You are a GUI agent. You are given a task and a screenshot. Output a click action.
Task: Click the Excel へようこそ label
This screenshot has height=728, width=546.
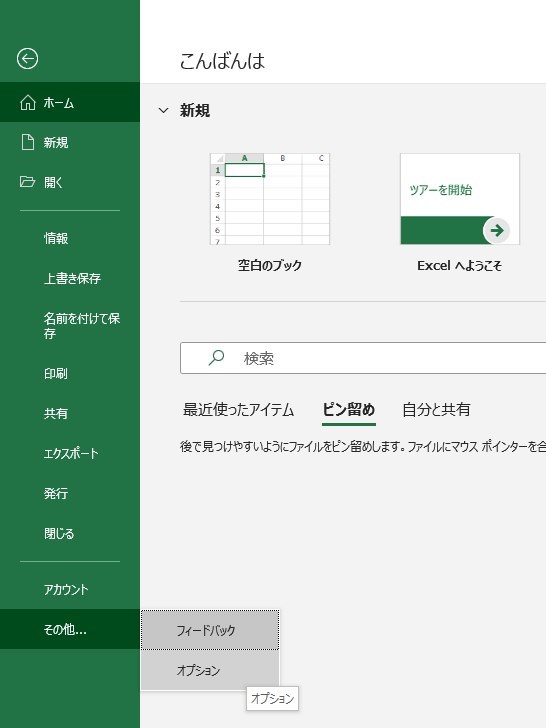click(x=459, y=266)
